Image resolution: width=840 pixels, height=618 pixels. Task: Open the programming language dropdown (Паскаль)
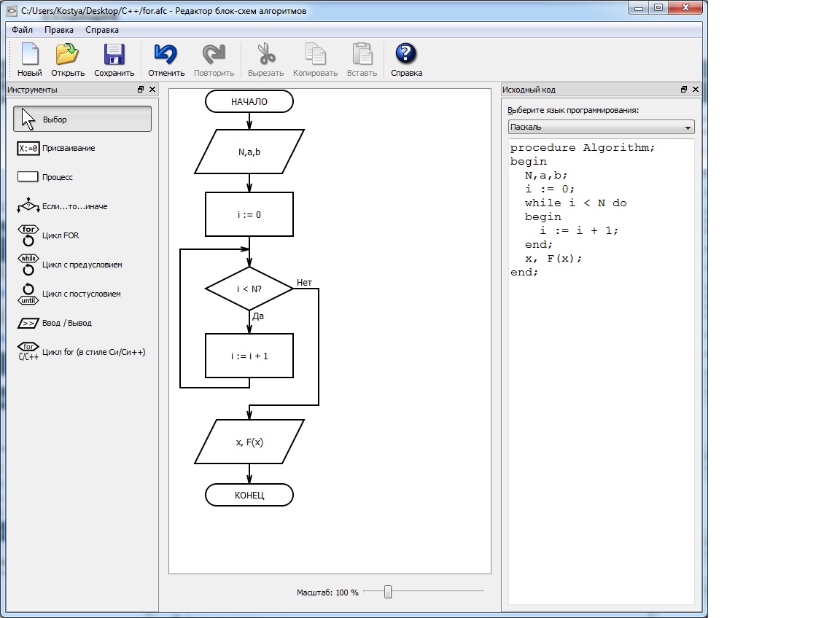pyautogui.click(x=601, y=128)
